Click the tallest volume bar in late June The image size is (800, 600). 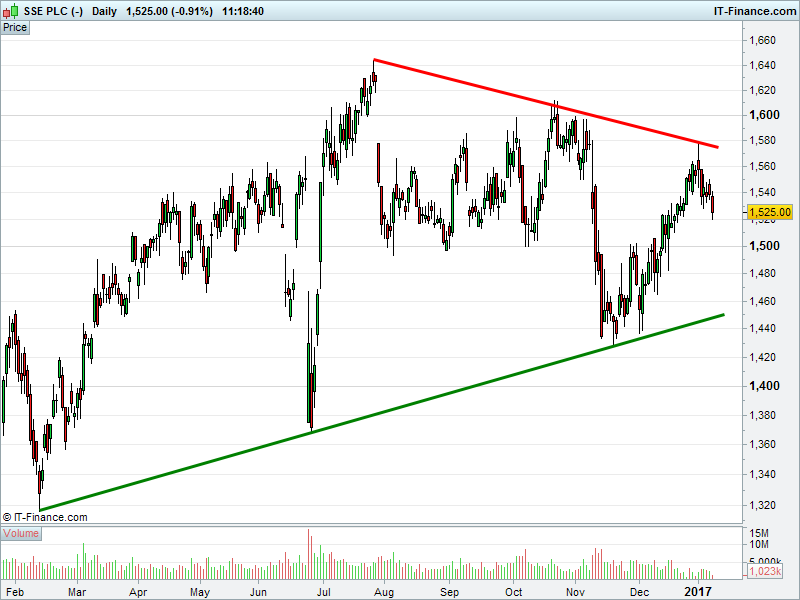coord(309,554)
